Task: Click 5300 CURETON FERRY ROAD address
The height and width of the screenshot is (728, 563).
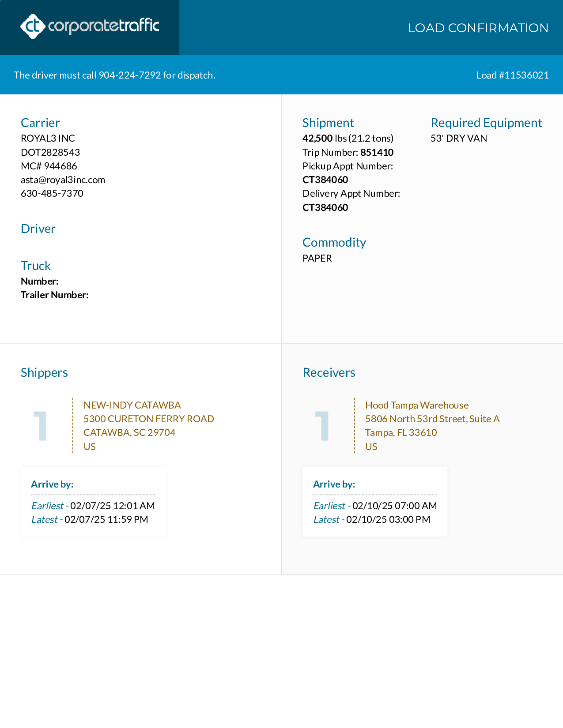Action: 149,419
